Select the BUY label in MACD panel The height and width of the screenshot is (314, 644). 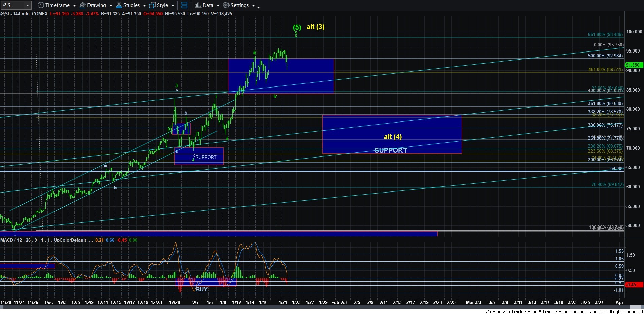coord(201,289)
